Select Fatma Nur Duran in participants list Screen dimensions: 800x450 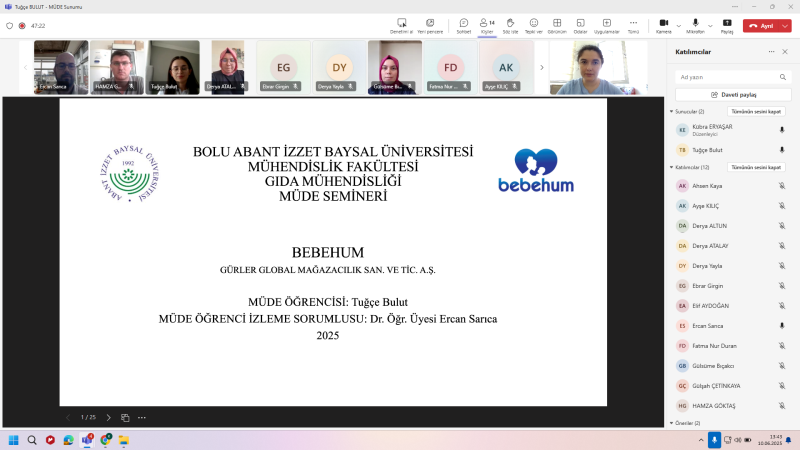(x=732, y=346)
